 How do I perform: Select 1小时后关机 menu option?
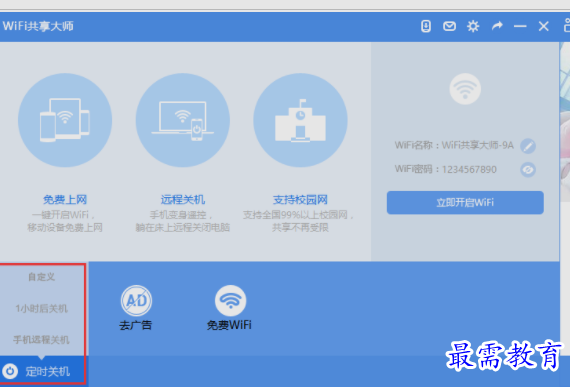click(x=42, y=309)
